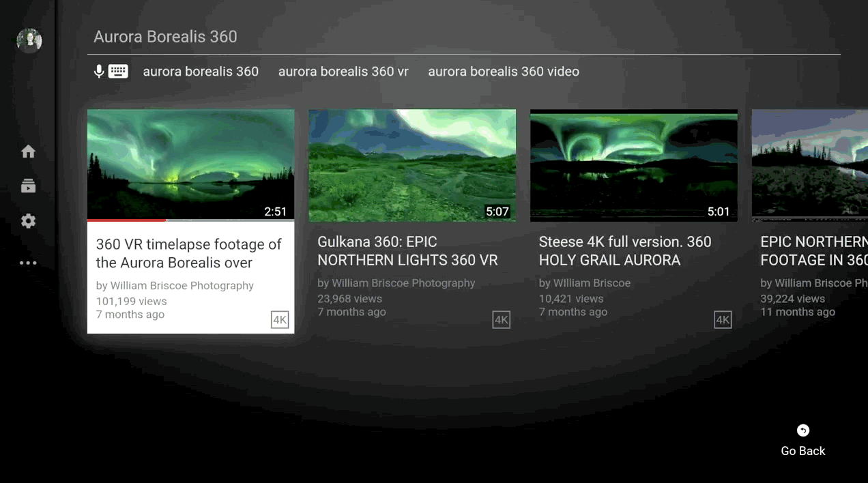
Task: Click 4K badge on Gulkana 360 card
Action: [x=502, y=320]
